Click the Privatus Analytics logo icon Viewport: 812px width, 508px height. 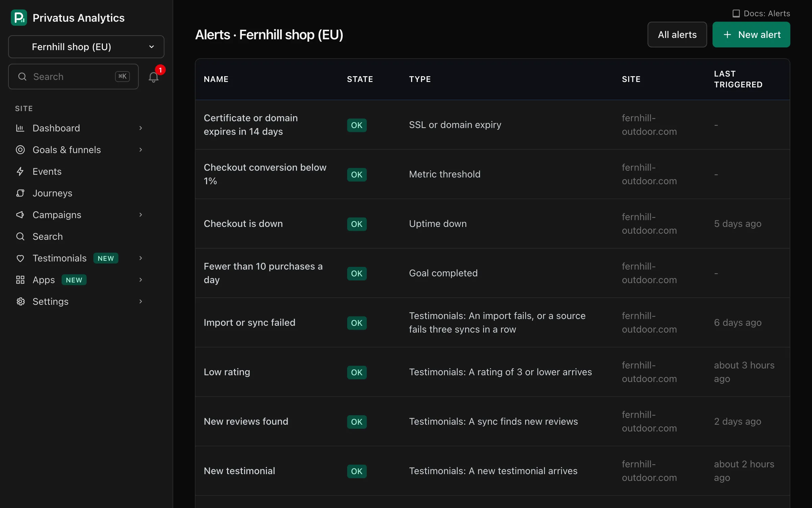click(19, 18)
